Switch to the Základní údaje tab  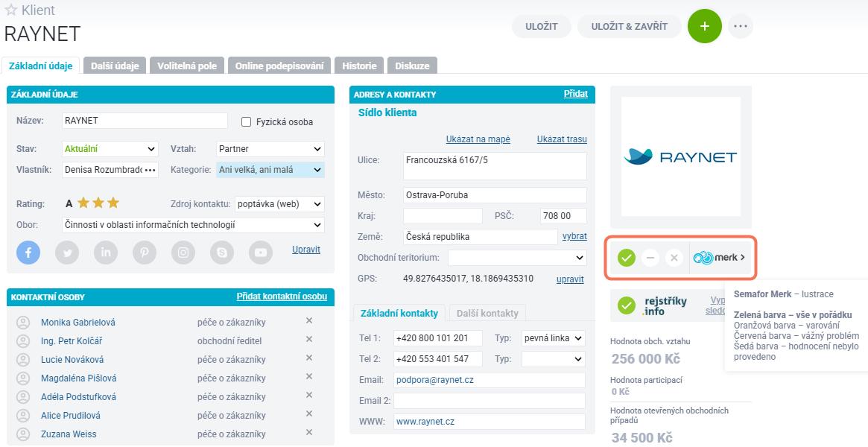pyautogui.click(x=41, y=66)
